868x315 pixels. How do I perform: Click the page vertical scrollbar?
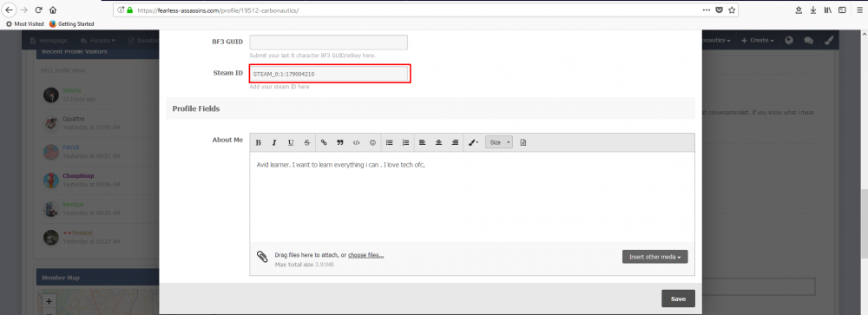[864, 224]
